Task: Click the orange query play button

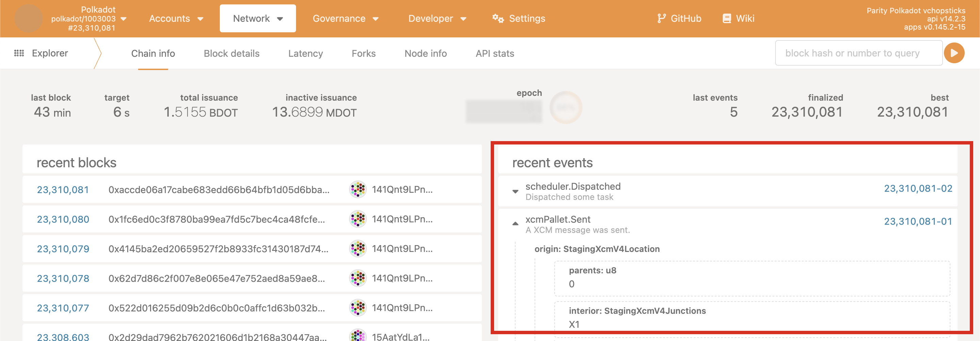Action: click(x=954, y=53)
